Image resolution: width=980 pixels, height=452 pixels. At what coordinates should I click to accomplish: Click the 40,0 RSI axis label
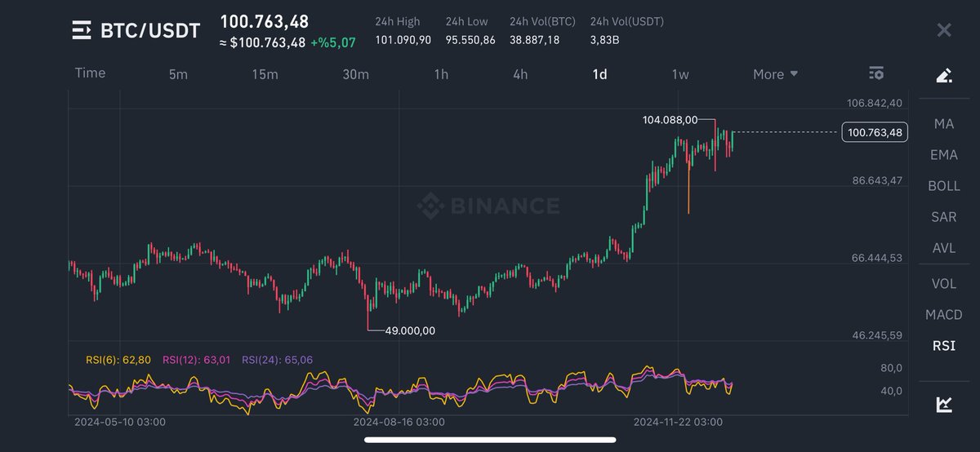pyautogui.click(x=892, y=391)
